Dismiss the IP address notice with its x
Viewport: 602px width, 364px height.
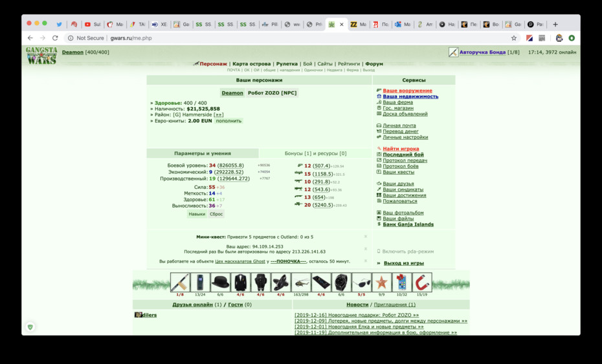click(x=366, y=248)
